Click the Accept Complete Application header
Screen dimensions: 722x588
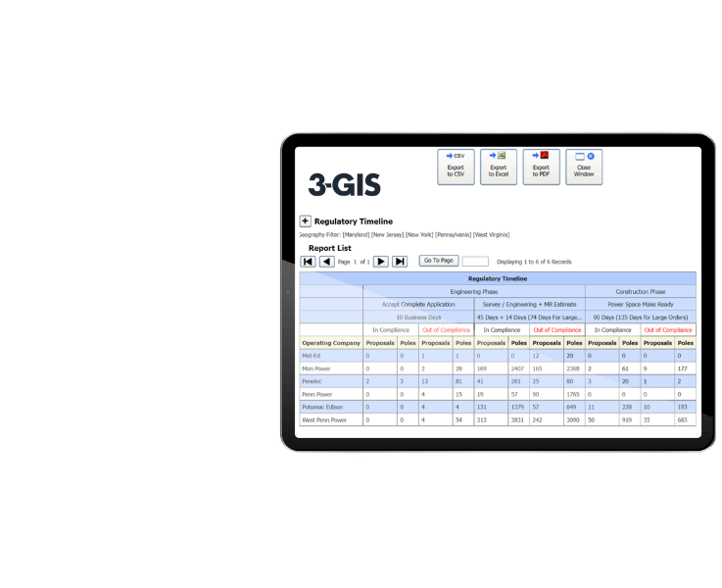[418, 305]
